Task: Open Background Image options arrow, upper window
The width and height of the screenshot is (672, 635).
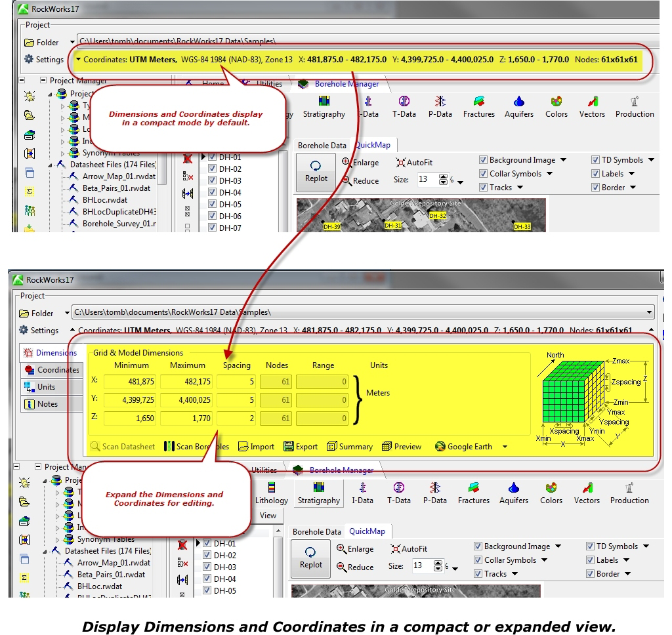Action: tap(564, 160)
